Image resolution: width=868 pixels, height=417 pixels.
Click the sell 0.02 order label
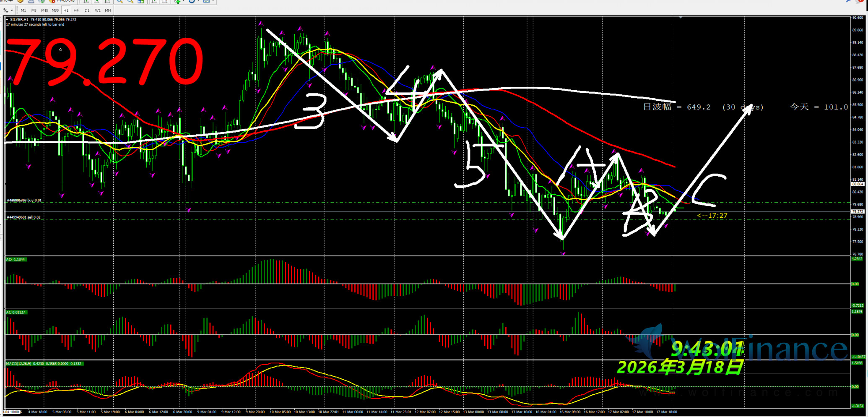[23, 217]
